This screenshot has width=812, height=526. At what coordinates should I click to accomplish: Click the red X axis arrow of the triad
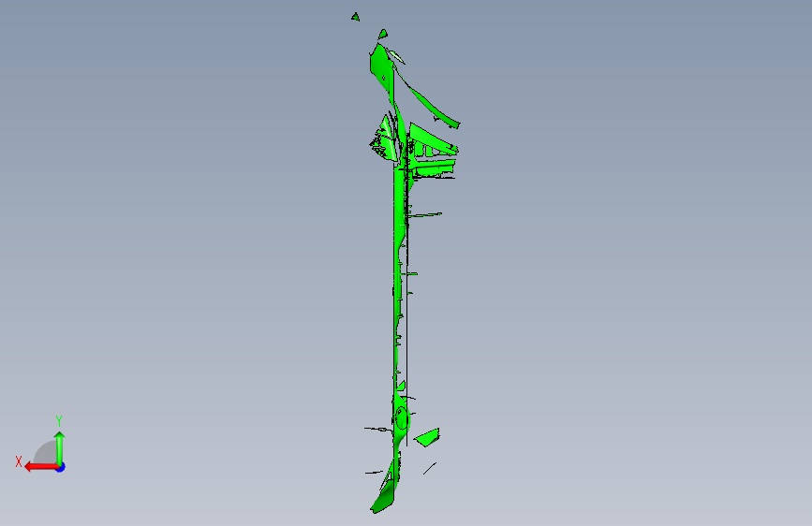(x=40, y=467)
